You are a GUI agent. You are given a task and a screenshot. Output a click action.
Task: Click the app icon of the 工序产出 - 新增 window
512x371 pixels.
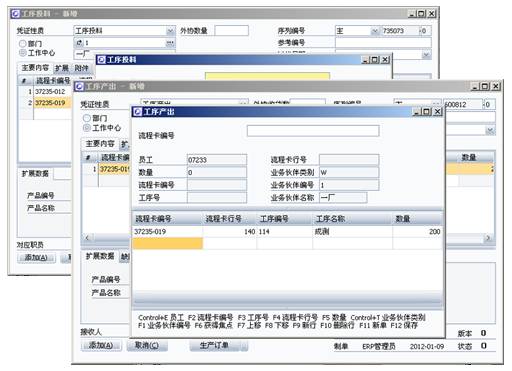pyautogui.click(x=79, y=87)
